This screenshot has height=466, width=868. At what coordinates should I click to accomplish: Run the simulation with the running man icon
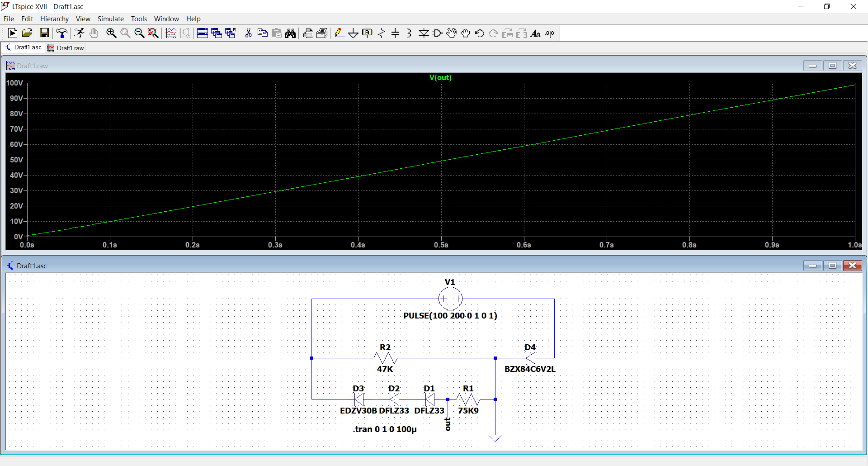pos(79,33)
